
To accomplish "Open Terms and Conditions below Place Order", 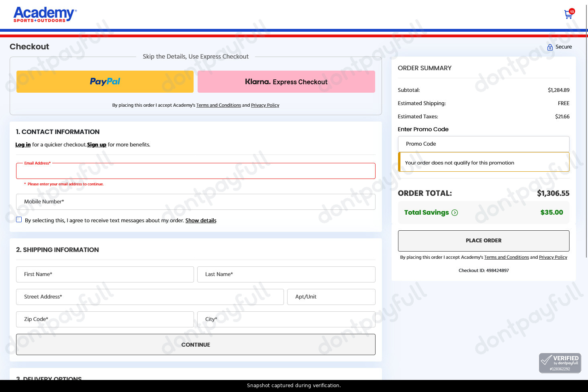I will [506, 257].
